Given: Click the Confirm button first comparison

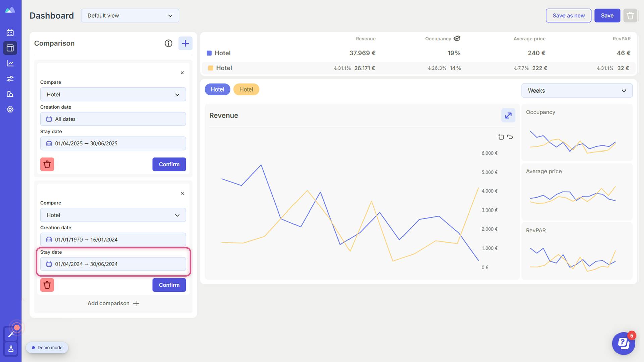Looking at the screenshot, I should click(169, 164).
